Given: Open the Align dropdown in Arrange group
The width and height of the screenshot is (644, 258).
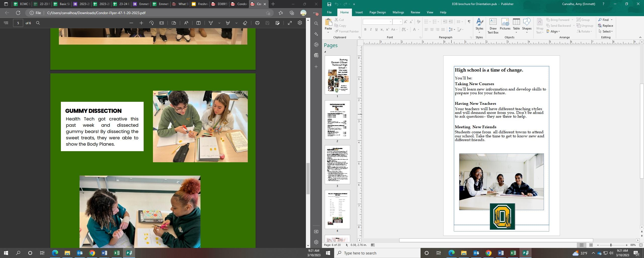Looking at the screenshot, I should [x=553, y=31].
